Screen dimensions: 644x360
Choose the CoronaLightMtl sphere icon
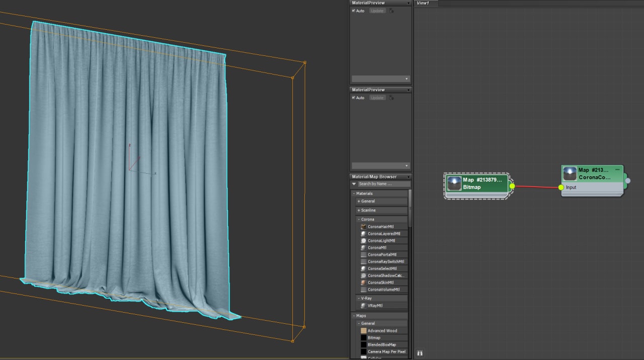coord(364,241)
